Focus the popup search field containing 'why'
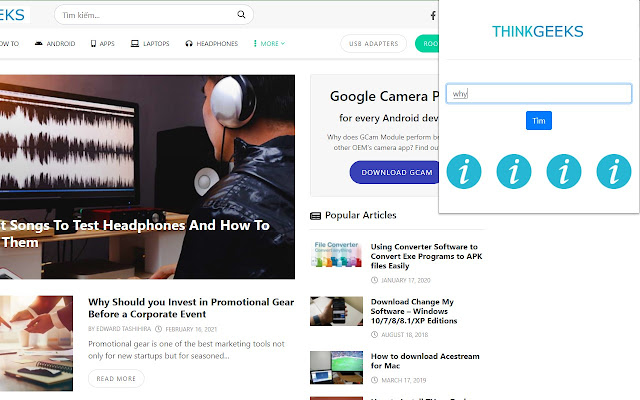The width and height of the screenshot is (640, 400). coord(539,94)
